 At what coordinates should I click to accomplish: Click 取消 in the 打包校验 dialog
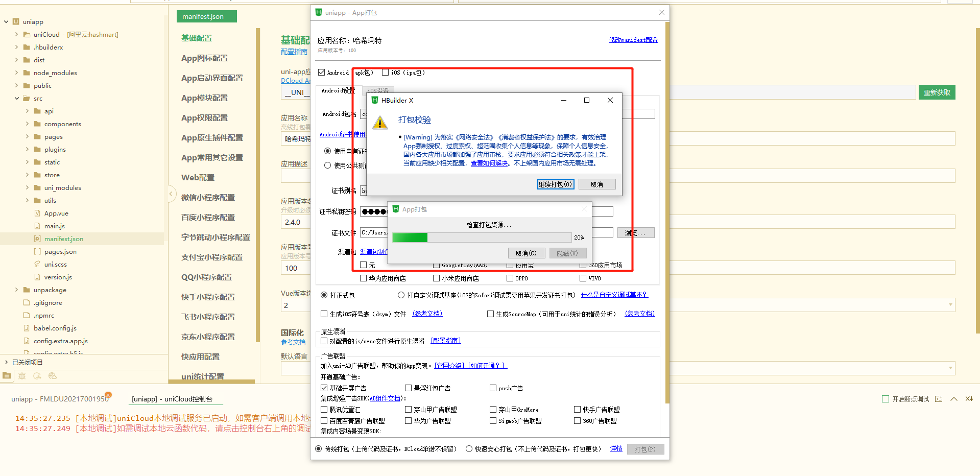click(597, 184)
